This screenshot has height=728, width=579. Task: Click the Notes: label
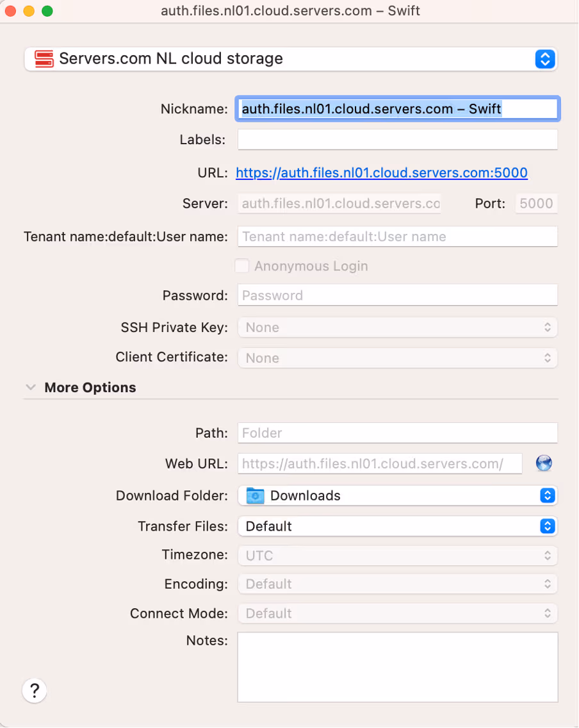tap(207, 640)
